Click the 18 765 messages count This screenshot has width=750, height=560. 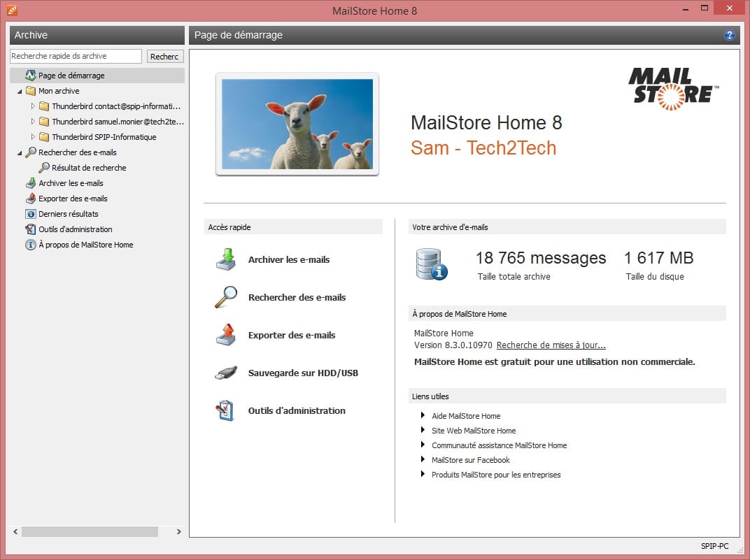(541, 258)
